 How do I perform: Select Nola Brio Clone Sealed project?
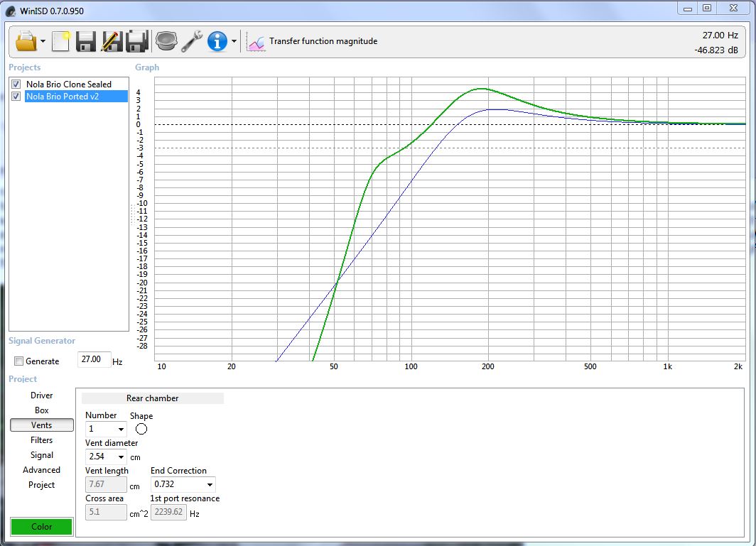pos(68,84)
